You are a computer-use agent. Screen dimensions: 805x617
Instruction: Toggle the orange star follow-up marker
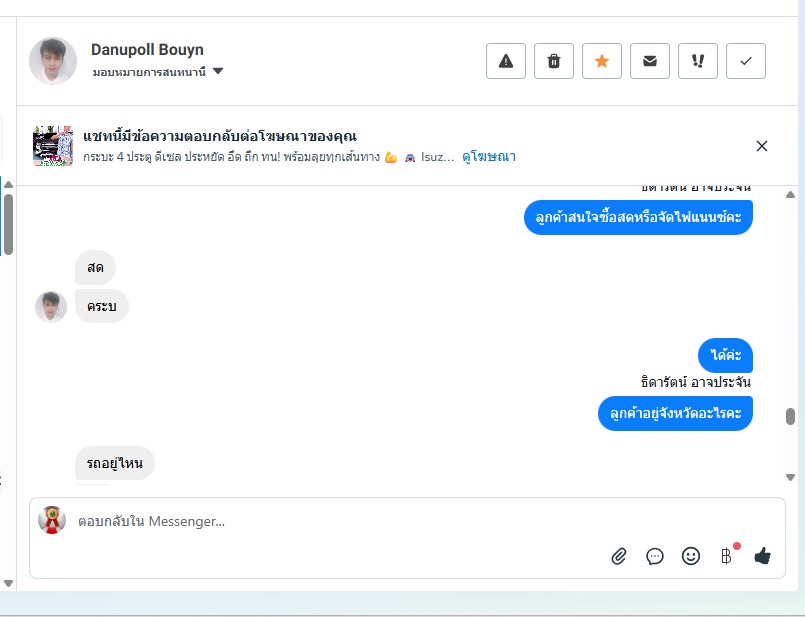(602, 61)
